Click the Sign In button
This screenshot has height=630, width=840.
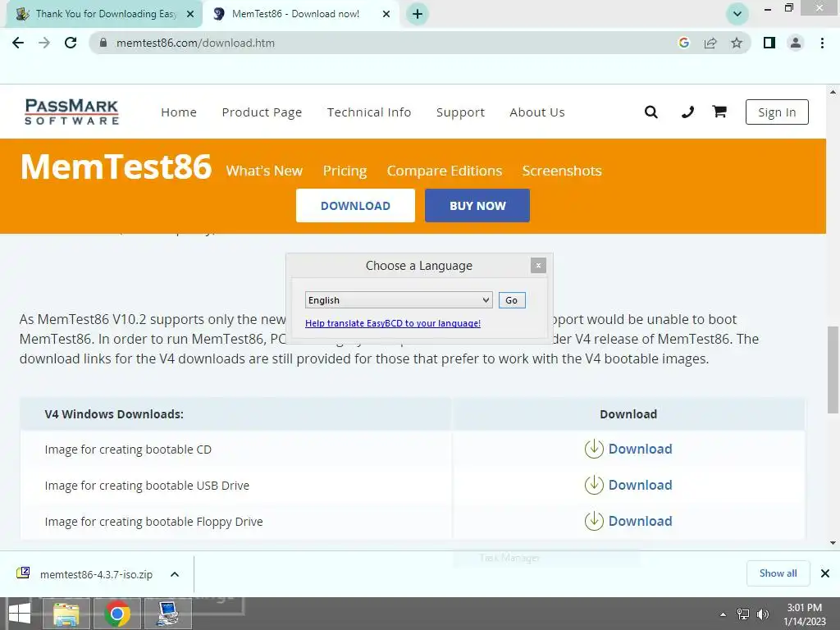click(x=777, y=112)
